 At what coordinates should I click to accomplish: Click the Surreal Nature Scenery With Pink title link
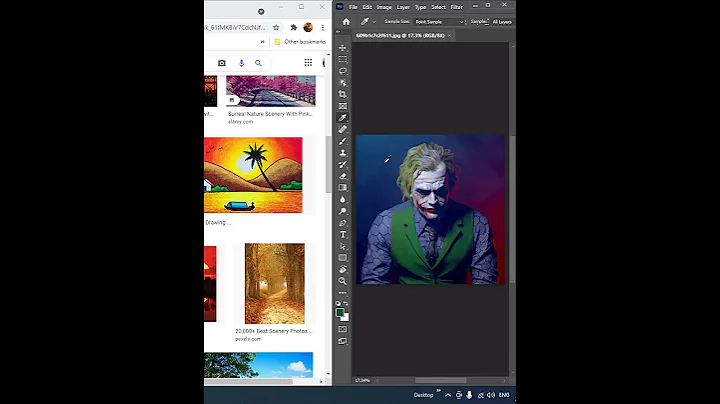[x=270, y=114]
